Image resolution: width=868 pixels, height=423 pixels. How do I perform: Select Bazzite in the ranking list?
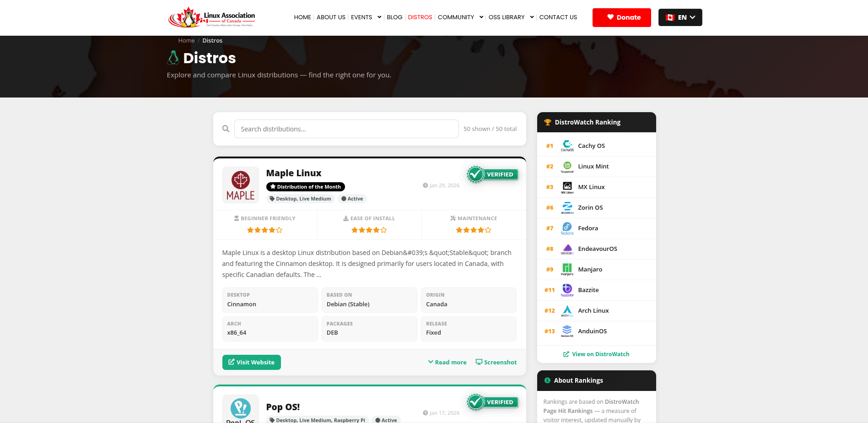[x=597, y=290]
